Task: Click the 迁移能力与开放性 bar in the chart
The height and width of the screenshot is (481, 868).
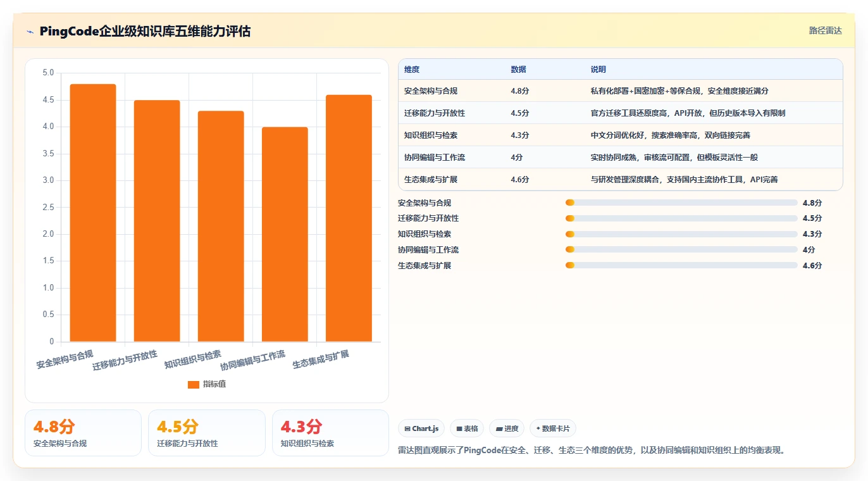Action: pos(157,221)
